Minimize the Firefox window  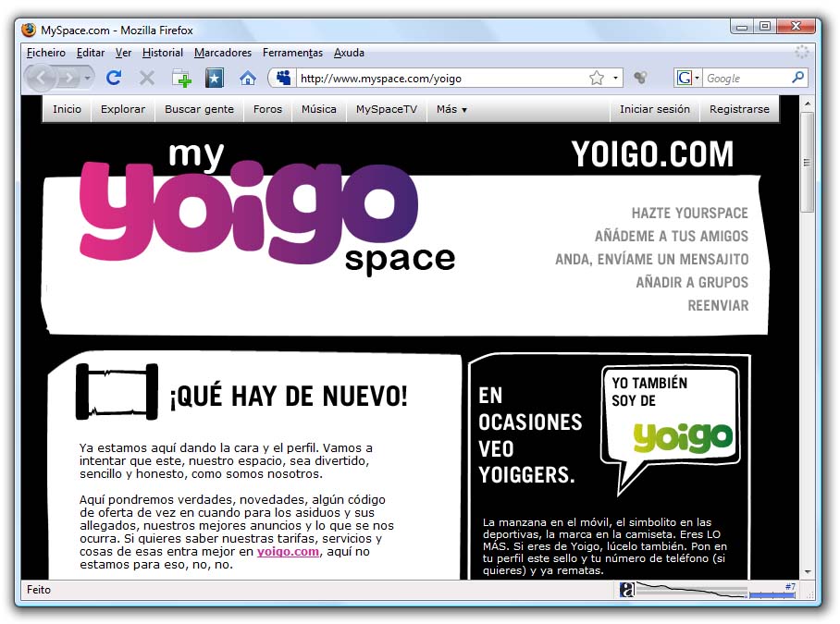coord(742,26)
